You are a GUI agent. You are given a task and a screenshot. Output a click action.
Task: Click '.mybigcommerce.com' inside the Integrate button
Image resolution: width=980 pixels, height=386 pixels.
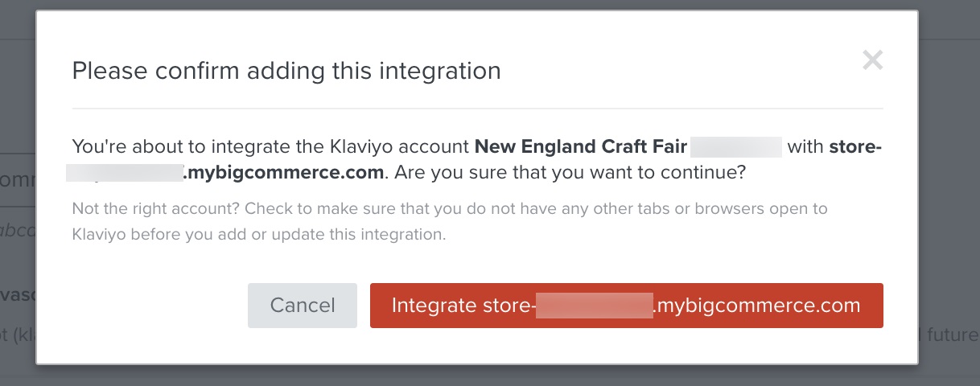[x=756, y=306]
